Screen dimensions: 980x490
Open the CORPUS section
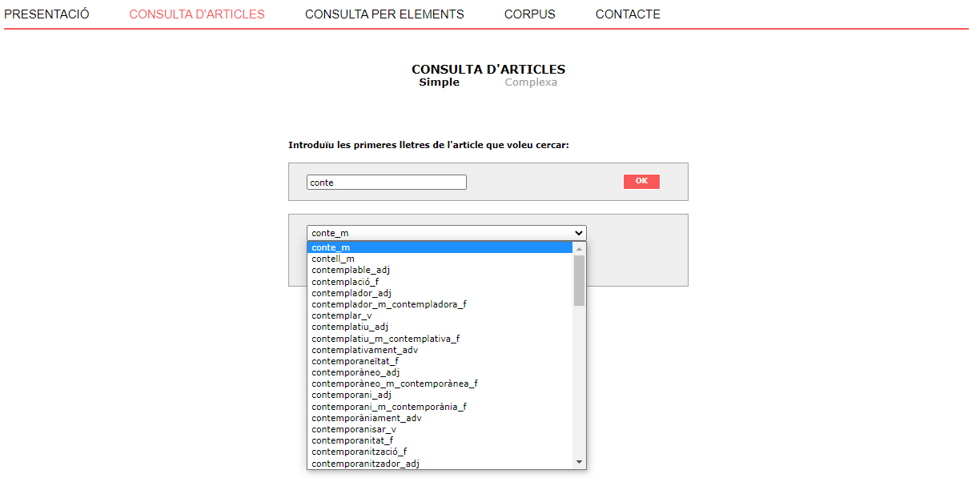529,14
